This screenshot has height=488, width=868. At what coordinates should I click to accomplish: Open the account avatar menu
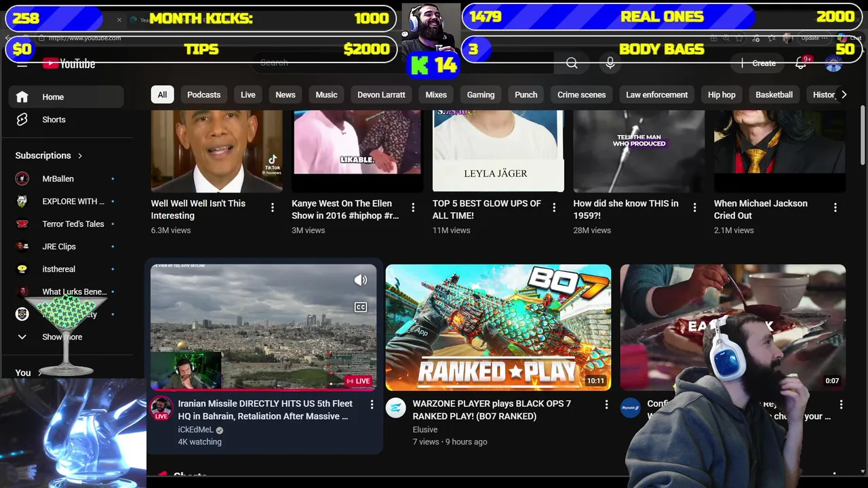pyautogui.click(x=834, y=63)
